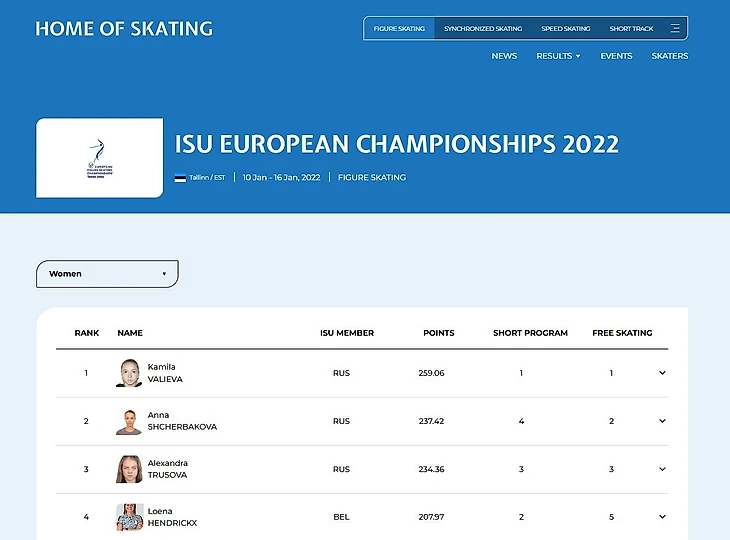This screenshot has width=730, height=540.
Task: Switch to Speed Skating tab
Action: 566,29
